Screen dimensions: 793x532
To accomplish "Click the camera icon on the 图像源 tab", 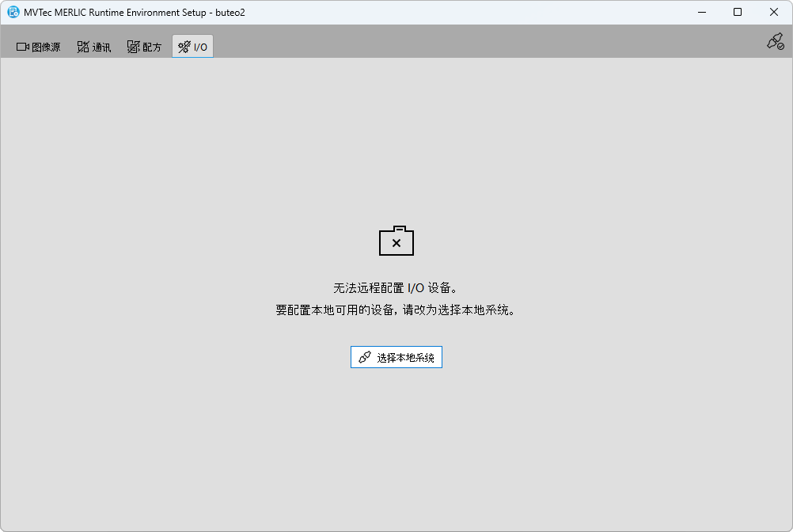I will [23, 47].
